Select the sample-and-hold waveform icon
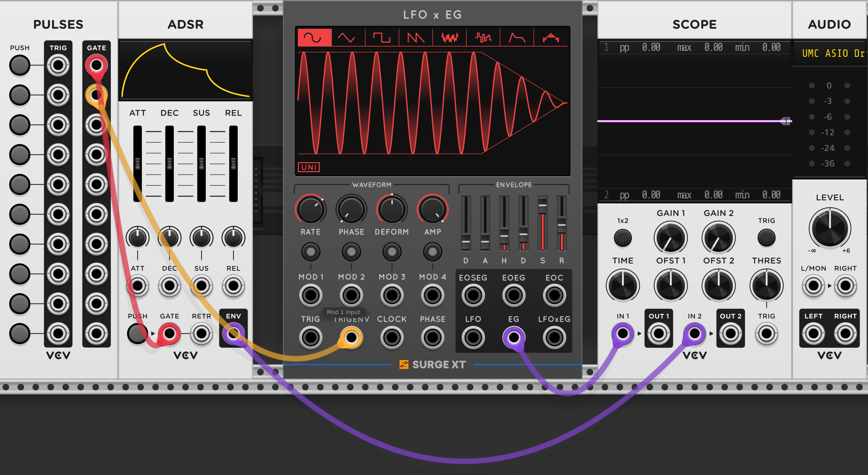Viewport: 868px width, 475px height. click(484, 37)
